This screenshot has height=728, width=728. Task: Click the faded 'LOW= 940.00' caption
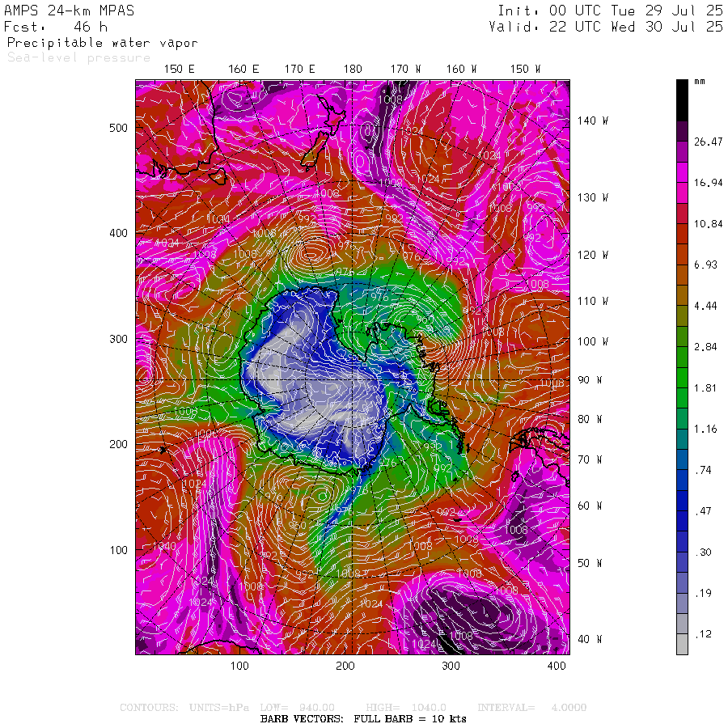297,708
